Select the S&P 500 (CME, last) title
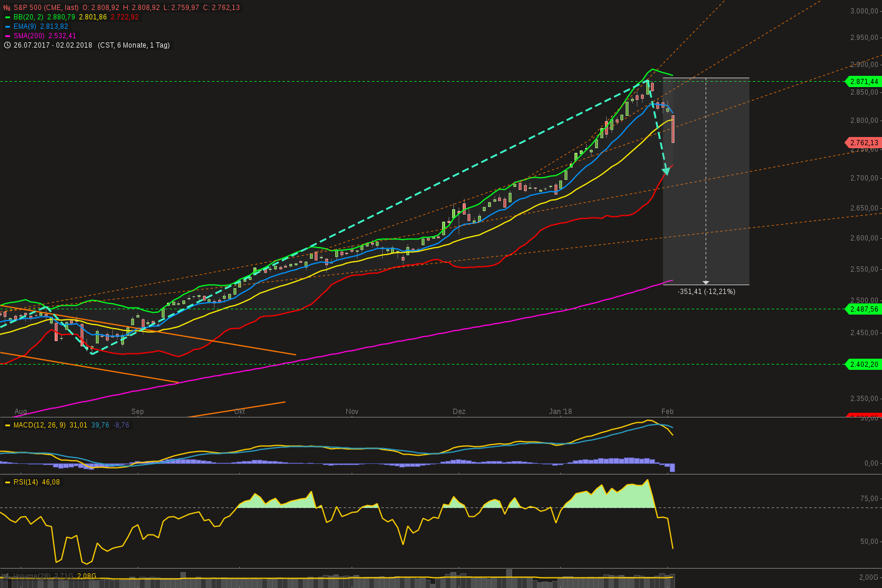Image resolution: width=882 pixels, height=588 pixels. (x=46, y=8)
